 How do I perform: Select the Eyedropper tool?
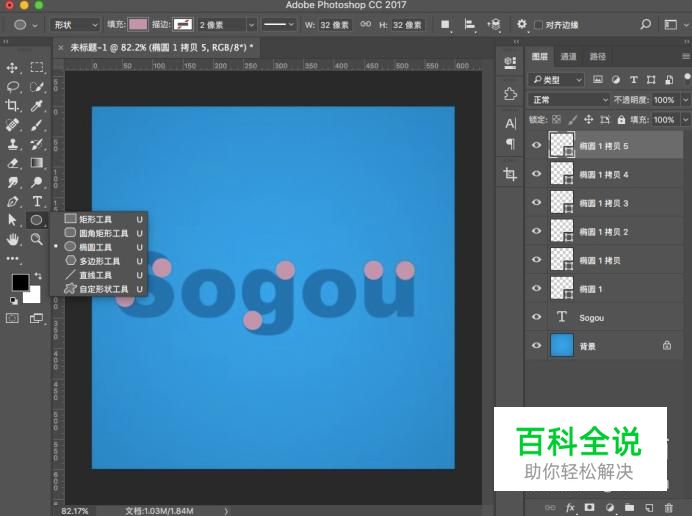37,105
